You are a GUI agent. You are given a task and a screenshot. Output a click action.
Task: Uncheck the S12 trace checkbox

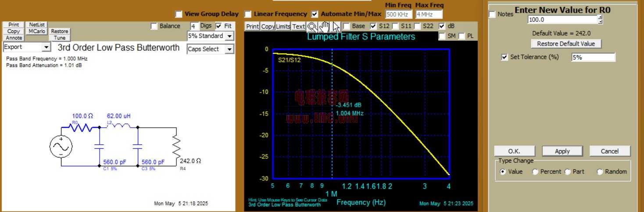coord(373,26)
